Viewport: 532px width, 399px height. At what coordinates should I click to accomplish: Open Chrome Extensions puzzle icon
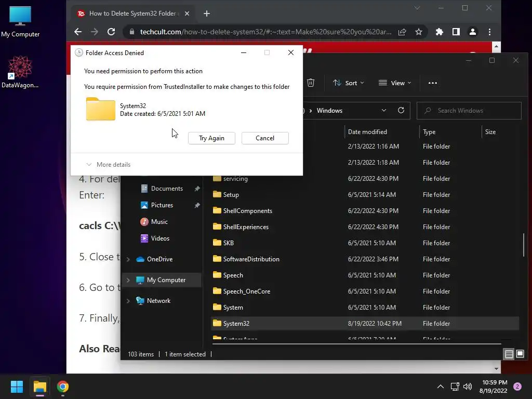[440, 32]
